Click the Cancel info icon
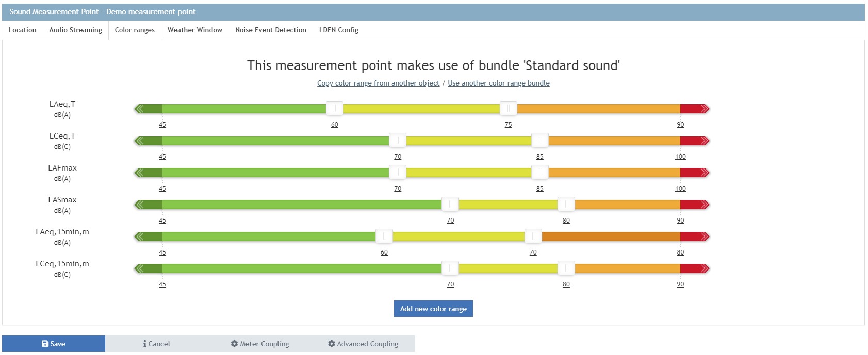This screenshot has height=355, width=868. pos(145,344)
